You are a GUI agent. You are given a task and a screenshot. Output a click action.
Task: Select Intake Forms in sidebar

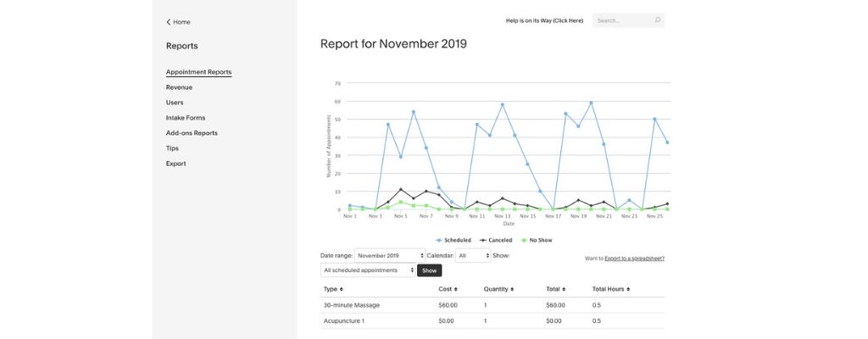[x=186, y=118]
